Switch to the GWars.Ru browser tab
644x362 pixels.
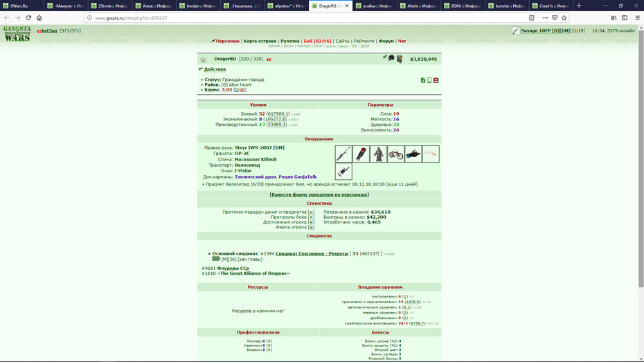21,6
